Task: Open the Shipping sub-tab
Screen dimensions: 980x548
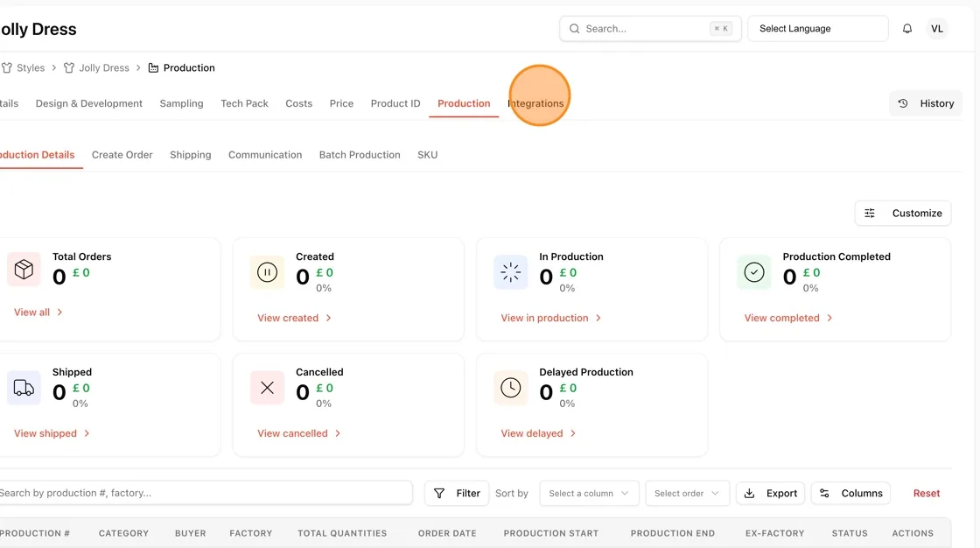Action: click(191, 155)
